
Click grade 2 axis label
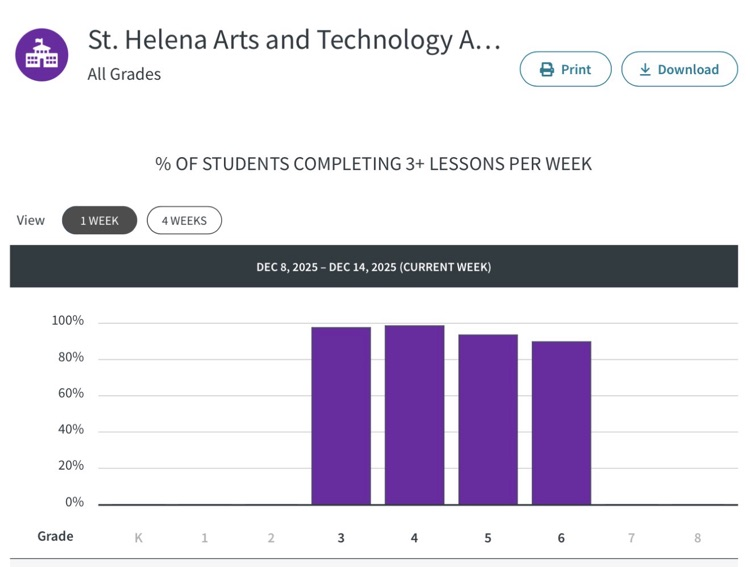pyautogui.click(x=271, y=538)
